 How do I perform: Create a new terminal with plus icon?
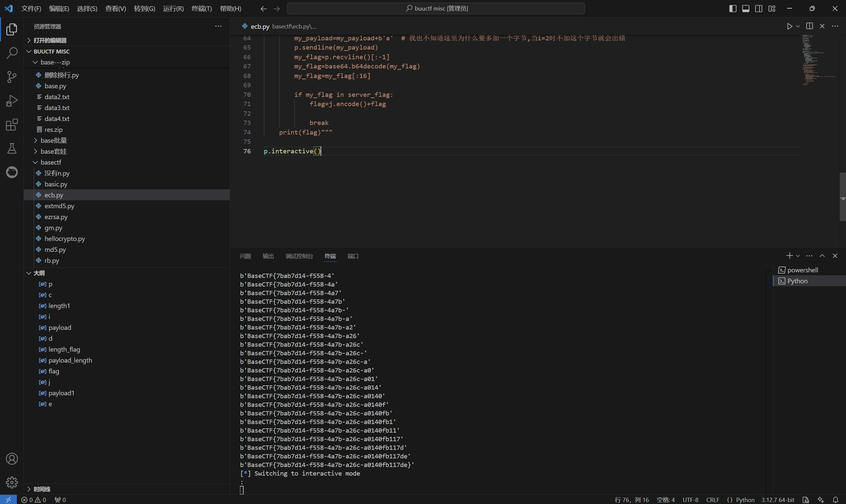(x=789, y=256)
